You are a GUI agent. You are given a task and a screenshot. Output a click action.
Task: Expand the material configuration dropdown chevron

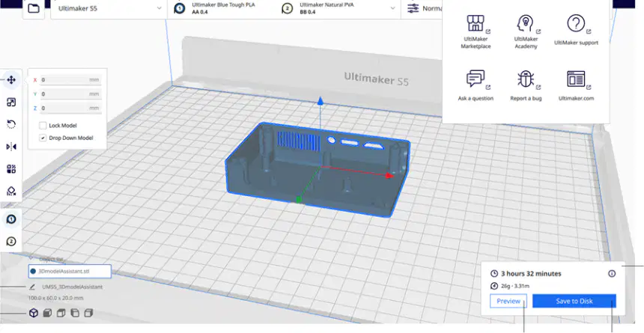(392, 8)
